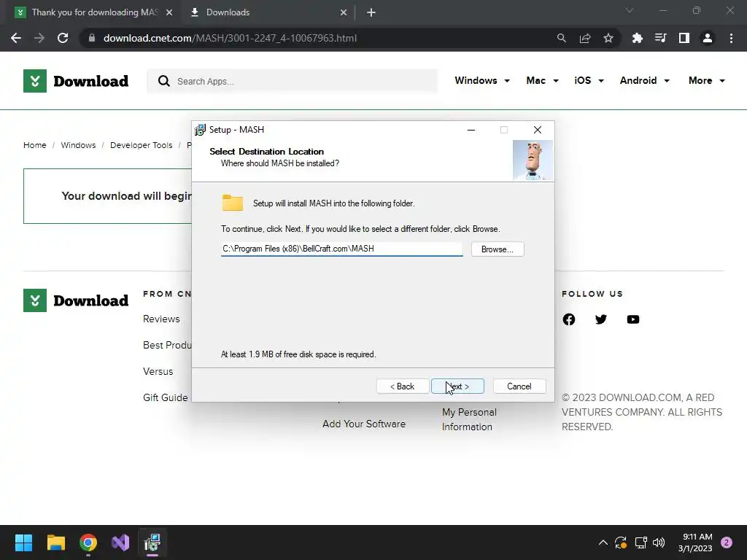The width and height of the screenshot is (747, 560).
Task: Open a new browser tab
Action: click(x=371, y=12)
